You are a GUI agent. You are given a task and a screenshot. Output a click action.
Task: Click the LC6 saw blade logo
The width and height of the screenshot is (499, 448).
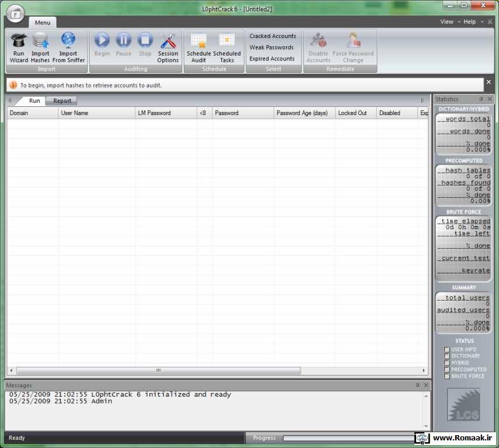(x=463, y=404)
